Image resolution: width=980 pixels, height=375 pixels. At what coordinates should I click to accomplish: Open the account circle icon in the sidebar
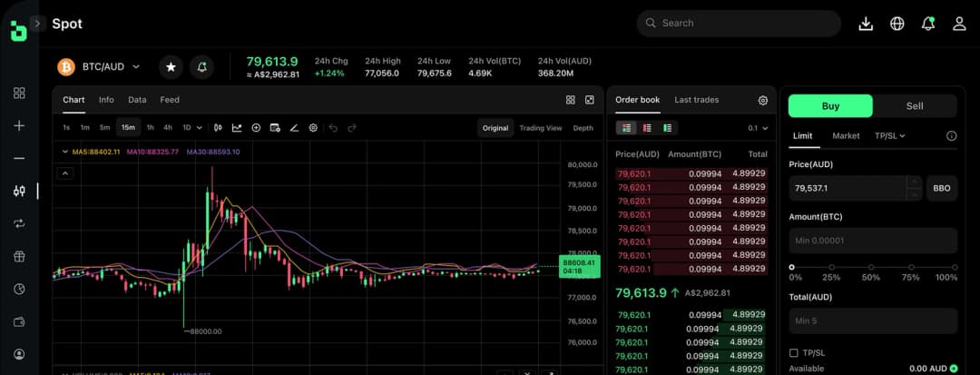(19, 354)
